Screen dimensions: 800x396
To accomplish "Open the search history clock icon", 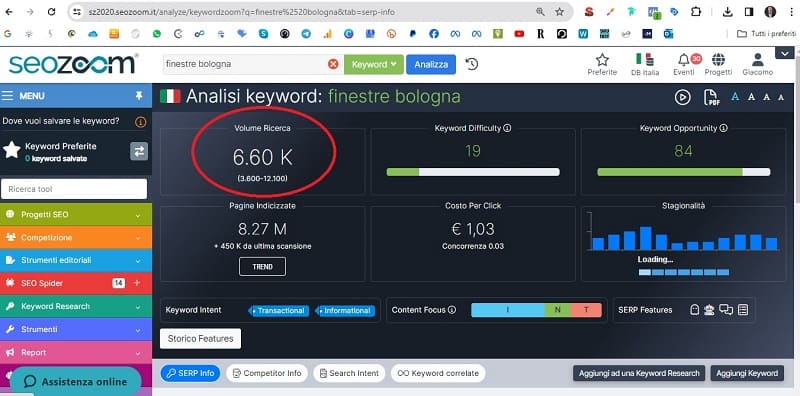I will 472,64.
